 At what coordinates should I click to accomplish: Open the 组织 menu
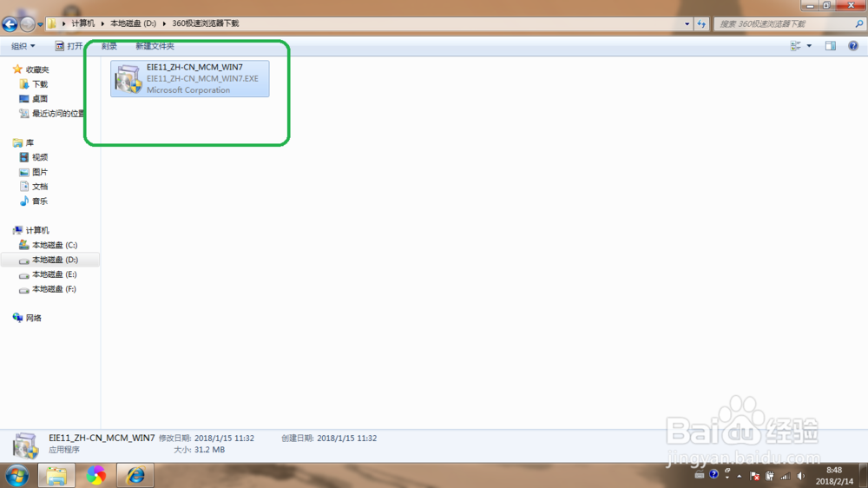pyautogui.click(x=23, y=46)
